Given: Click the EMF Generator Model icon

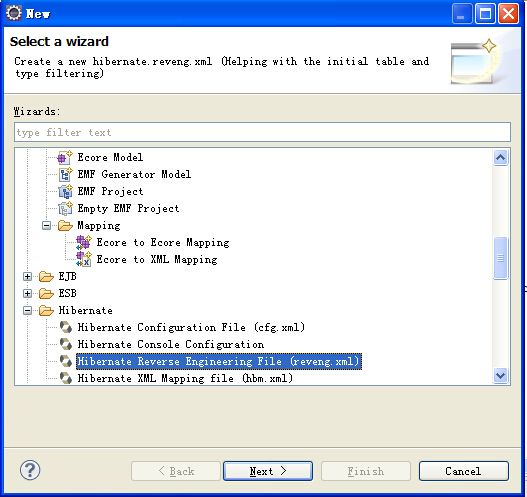Looking at the screenshot, I should pos(65,174).
